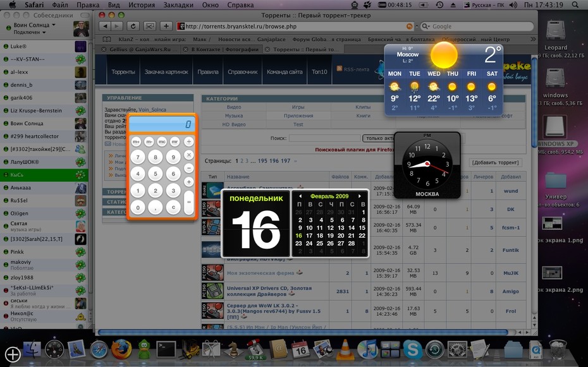This screenshot has height=367, width=588.
Task: Open Подключен status dropdown
Action: pos(30,32)
